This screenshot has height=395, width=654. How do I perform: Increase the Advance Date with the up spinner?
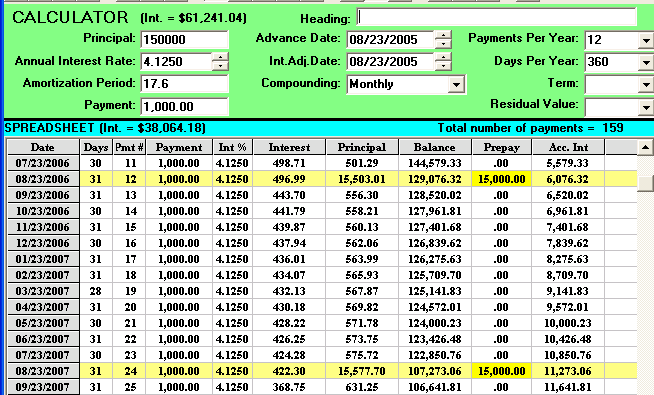coord(443,35)
